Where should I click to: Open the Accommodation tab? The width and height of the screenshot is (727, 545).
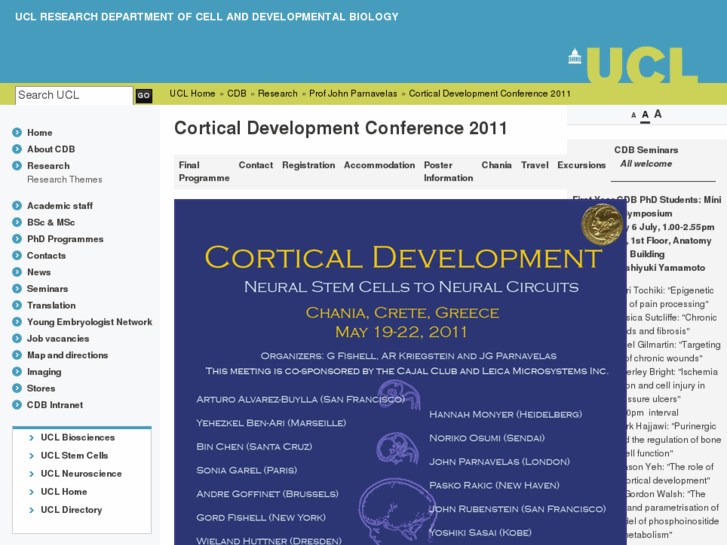379,165
